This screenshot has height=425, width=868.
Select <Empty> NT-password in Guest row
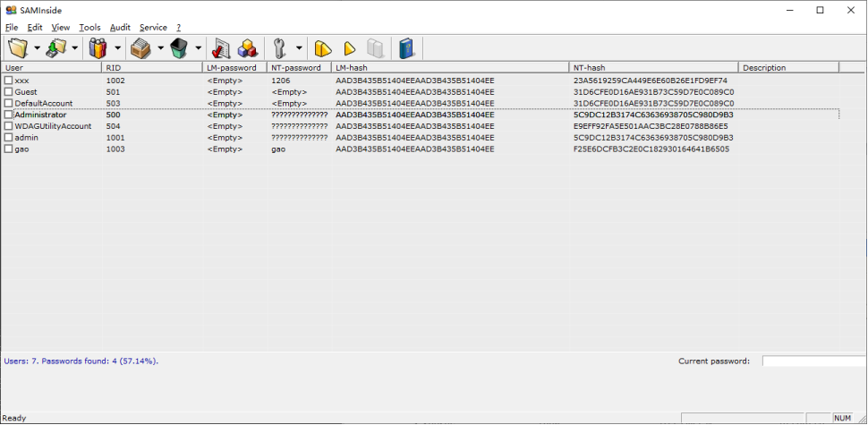pyautogui.click(x=289, y=92)
